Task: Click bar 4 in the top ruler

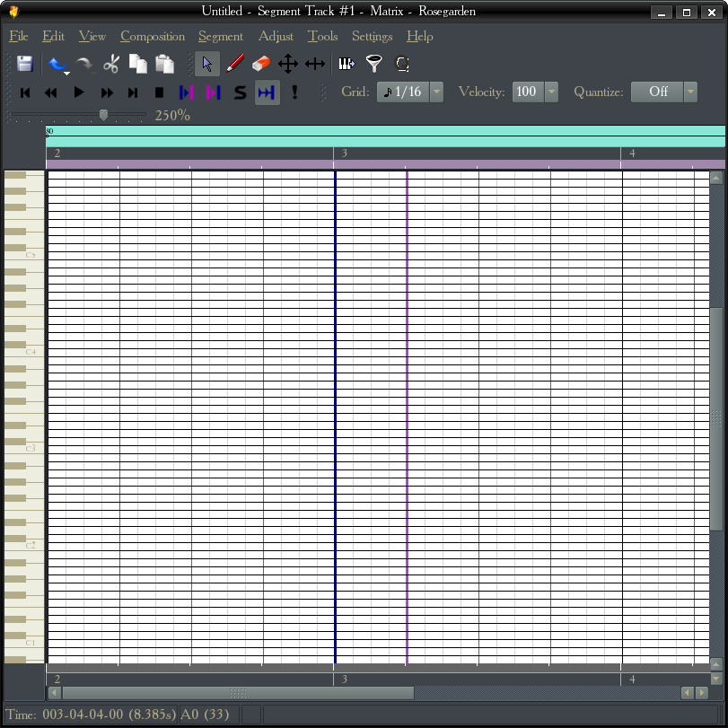Action: [x=632, y=153]
